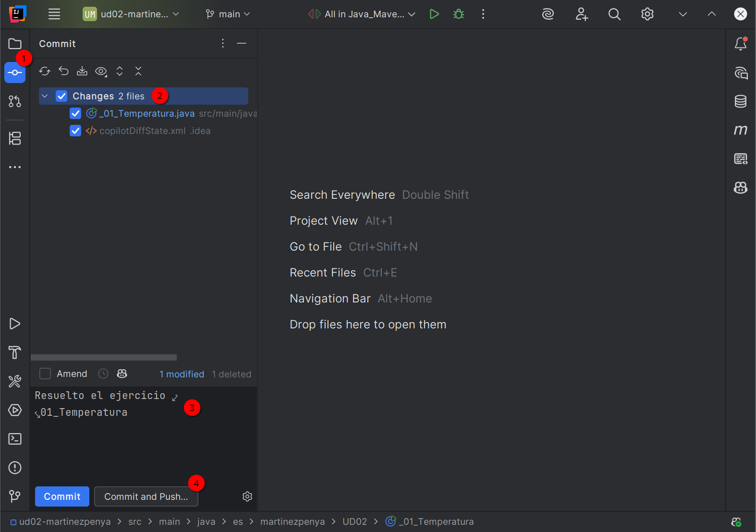Toggle the Changes group checkbox

pos(61,96)
